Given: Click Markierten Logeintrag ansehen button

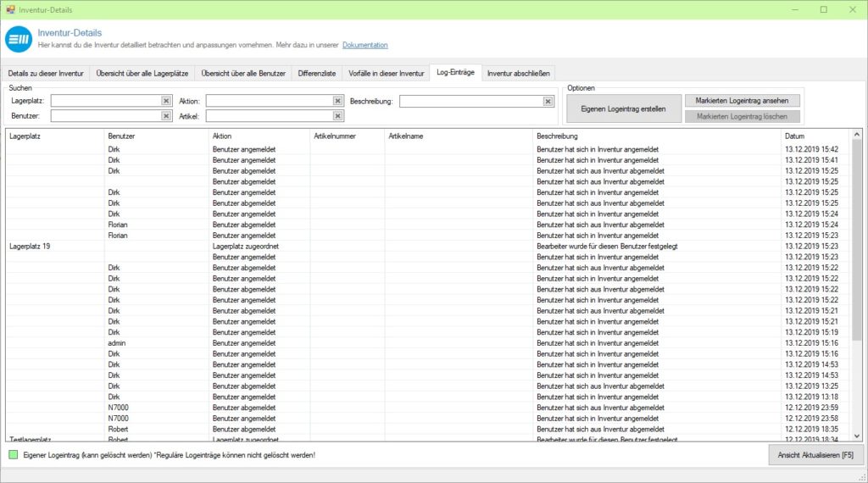Looking at the screenshot, I should (742, 101).
